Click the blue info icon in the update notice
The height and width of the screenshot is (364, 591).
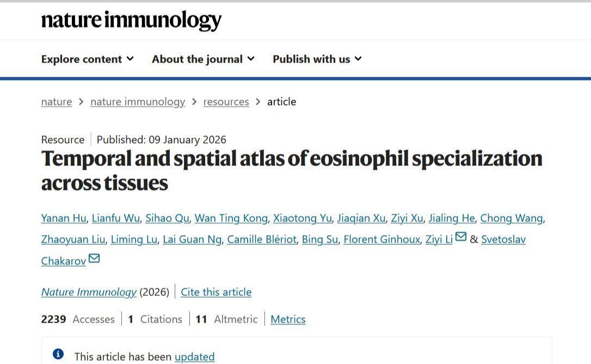(58, 355)
